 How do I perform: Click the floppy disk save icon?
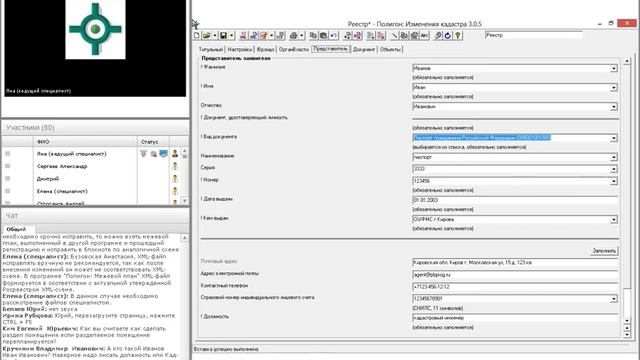223,36
